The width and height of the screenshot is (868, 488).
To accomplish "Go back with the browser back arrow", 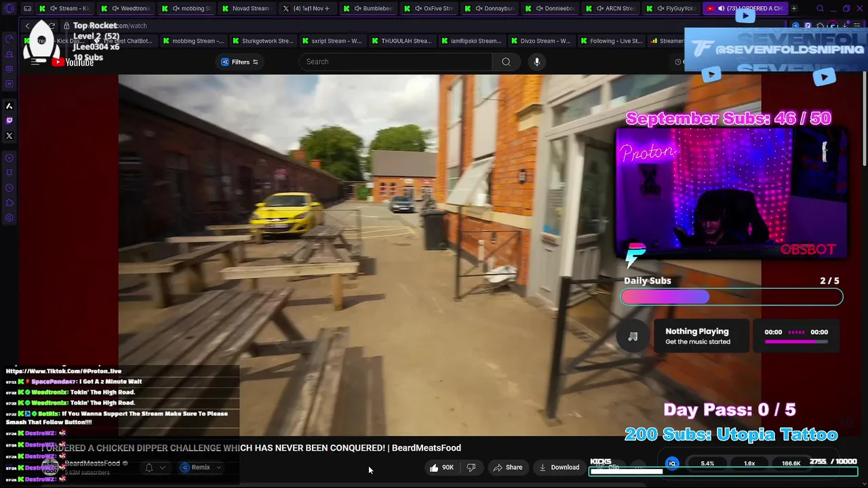I will (28, 26).
